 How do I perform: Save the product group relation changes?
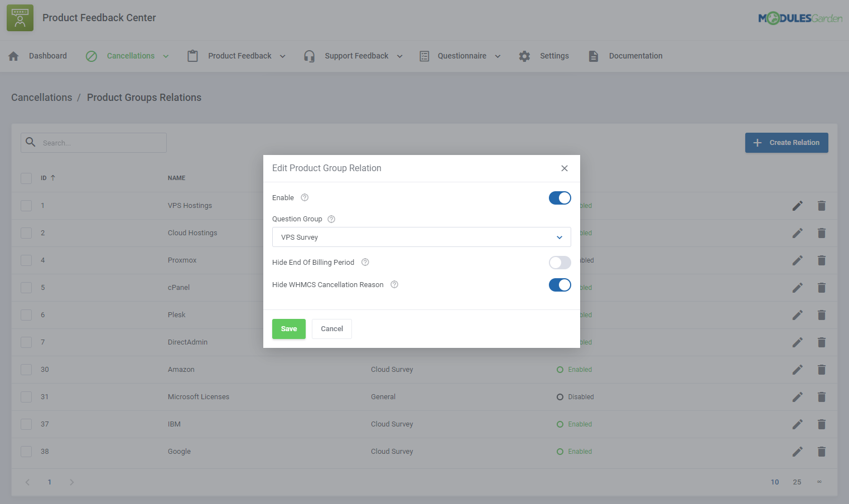[288, 329]
